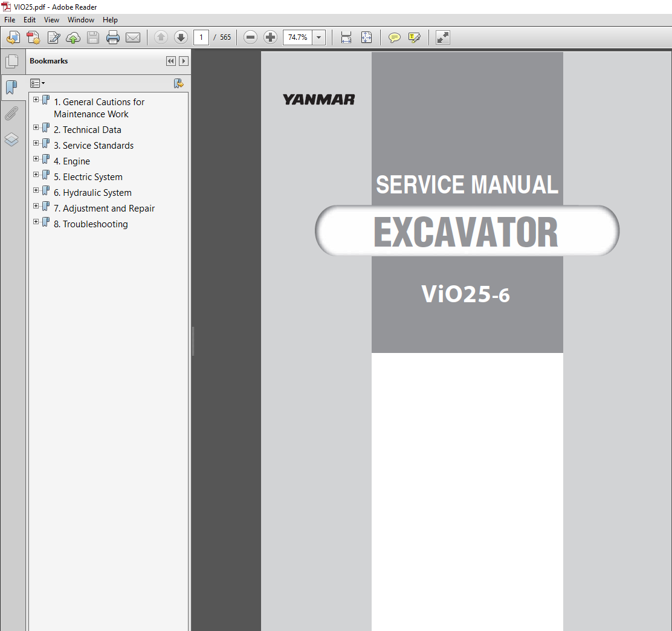Open the Edit menu
672x631 pixels.
[30, 20]
